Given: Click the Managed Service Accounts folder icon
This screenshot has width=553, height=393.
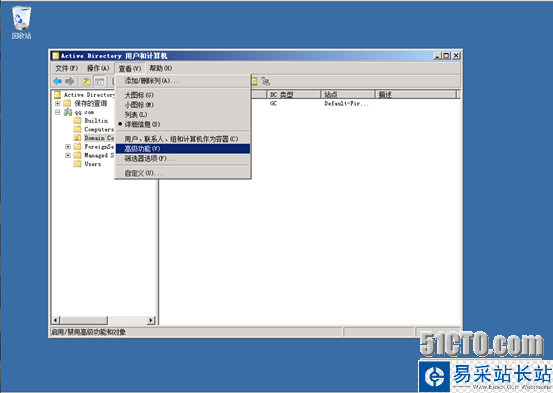Looking at the screenshot, I should [x=78, y=155].
